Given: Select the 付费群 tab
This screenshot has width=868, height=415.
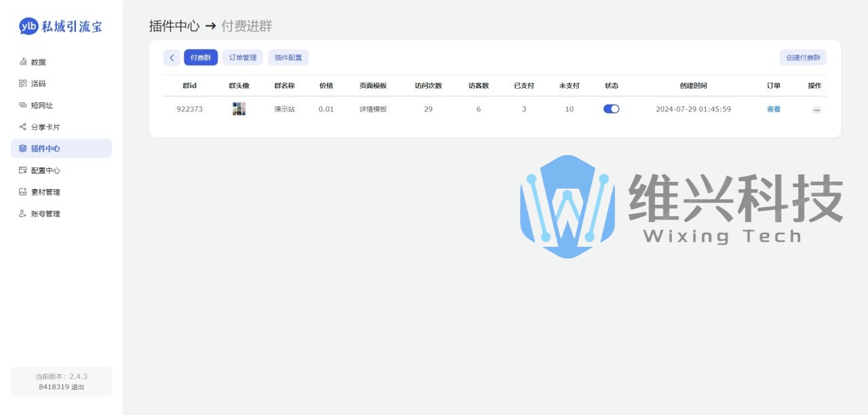Looking at the screenshot, I should point(201,58).
